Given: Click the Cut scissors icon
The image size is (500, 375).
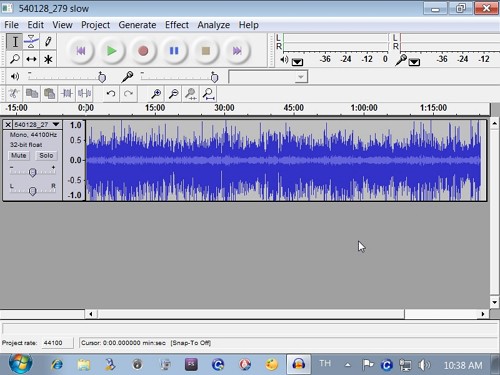Looking at the screenshot, I should (x=14, y=94).
